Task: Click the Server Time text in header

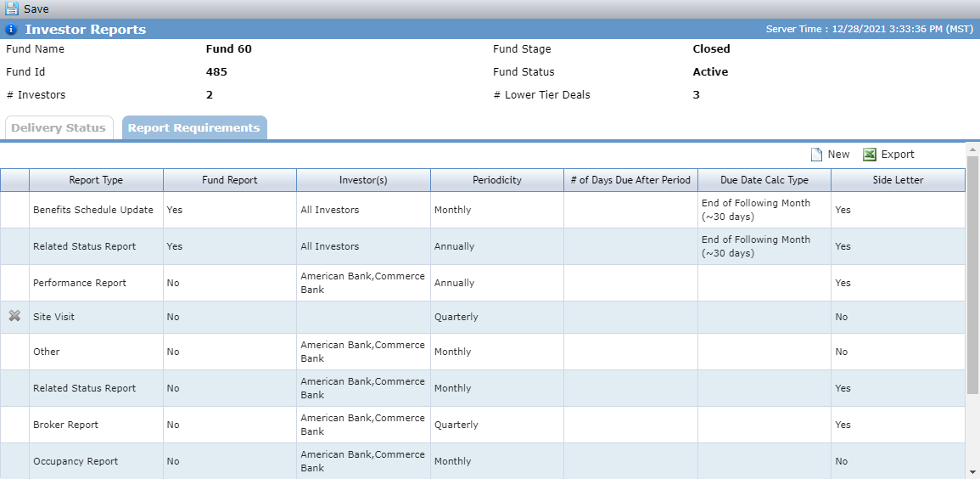Action: coord(869,30)
